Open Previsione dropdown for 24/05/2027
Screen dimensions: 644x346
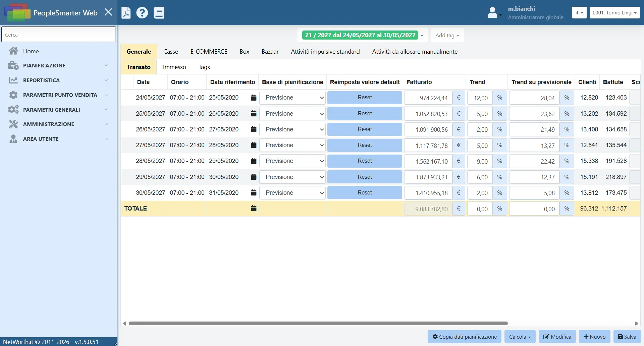point(292,98)
